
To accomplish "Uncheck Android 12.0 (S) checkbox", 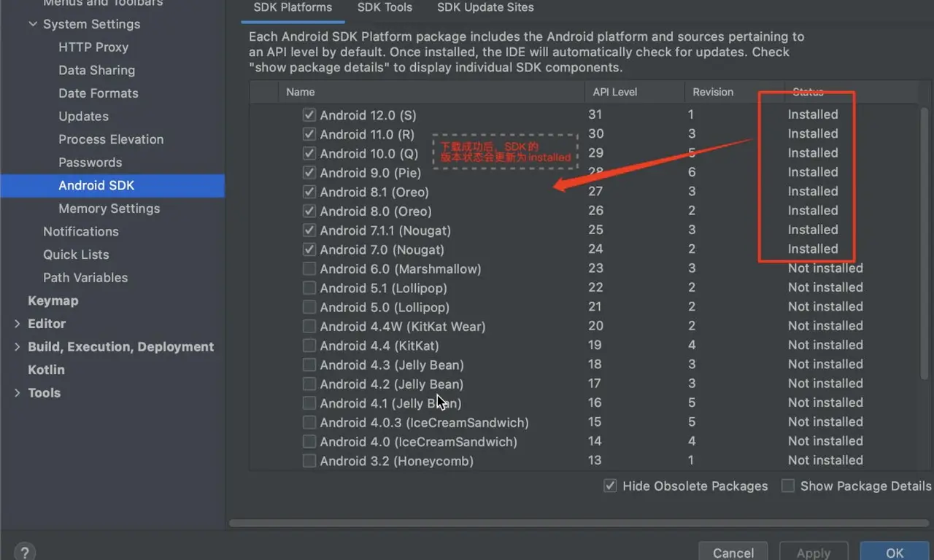I will 309,115.
